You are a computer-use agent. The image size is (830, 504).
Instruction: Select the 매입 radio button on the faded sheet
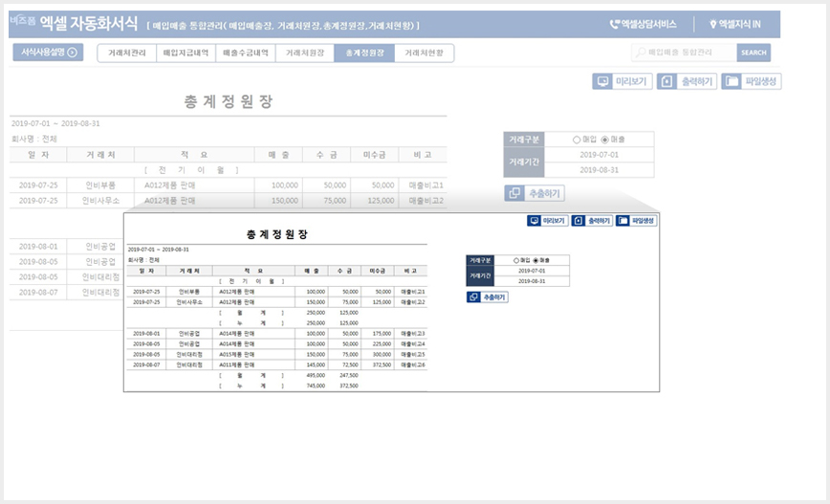(577, 140)
